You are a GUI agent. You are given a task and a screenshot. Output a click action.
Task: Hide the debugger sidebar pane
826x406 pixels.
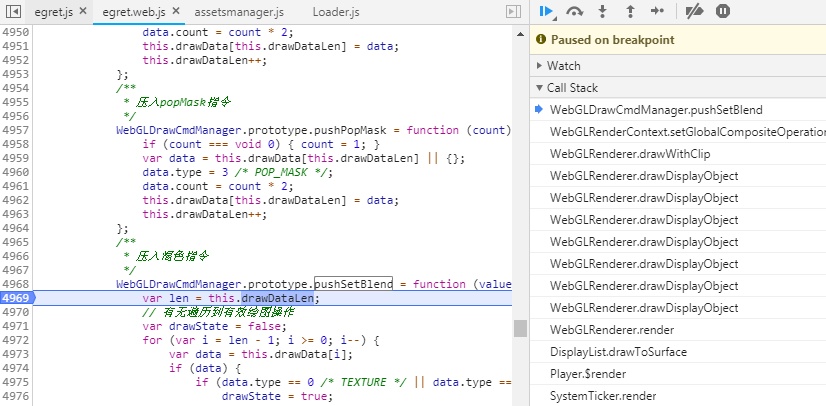[x=513, y=12]
